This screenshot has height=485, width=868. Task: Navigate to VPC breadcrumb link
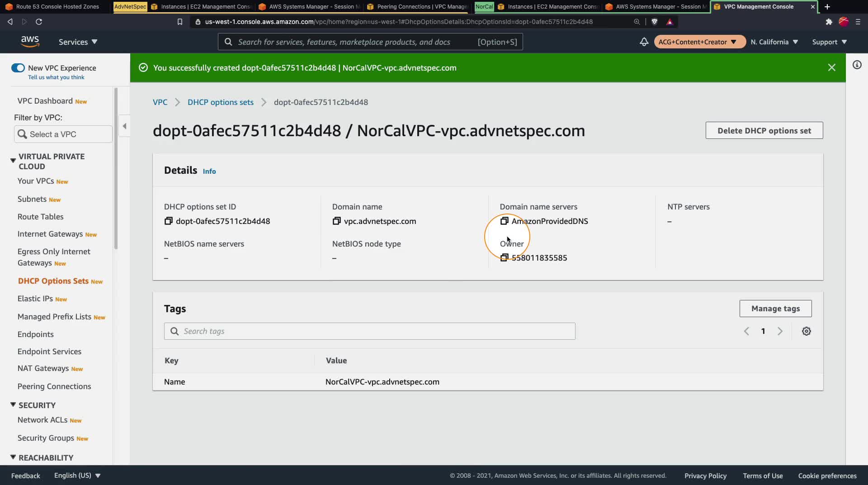[160, 102]
